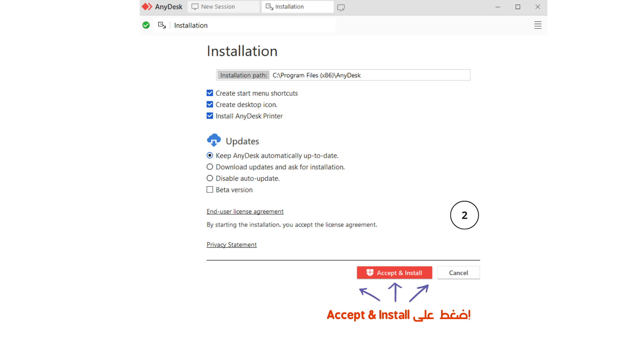The height and width of the screenshot is (362, 644).
Task: Click the Installation icon in address bar
Action: coord(162,25)
